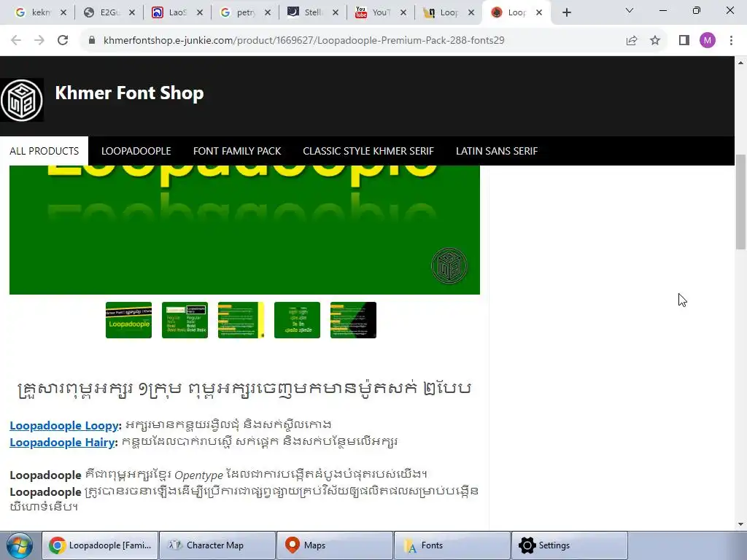Open the LOOPADOOPLE category menu item
The width and height of the screenshot is (747, 560).
click(x=136, y=151)
